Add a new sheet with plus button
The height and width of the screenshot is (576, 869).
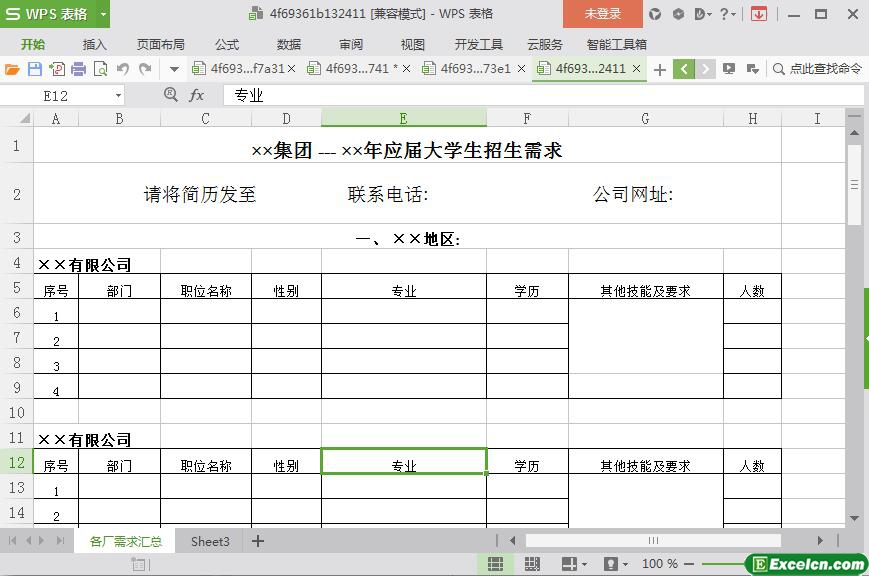[x=258, y=541]
